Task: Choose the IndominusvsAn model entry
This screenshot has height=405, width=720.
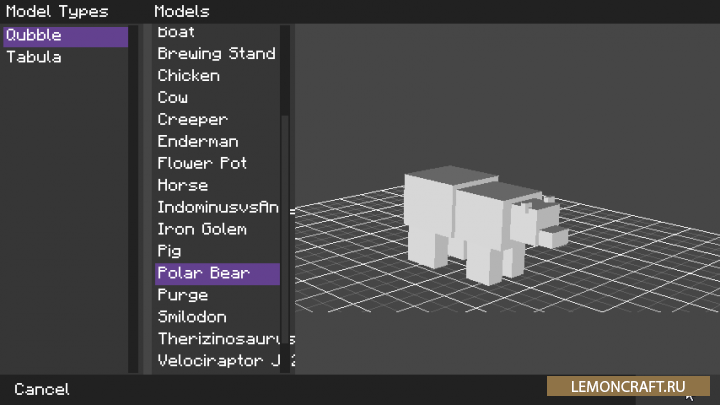Action: (x=217, y=208)
